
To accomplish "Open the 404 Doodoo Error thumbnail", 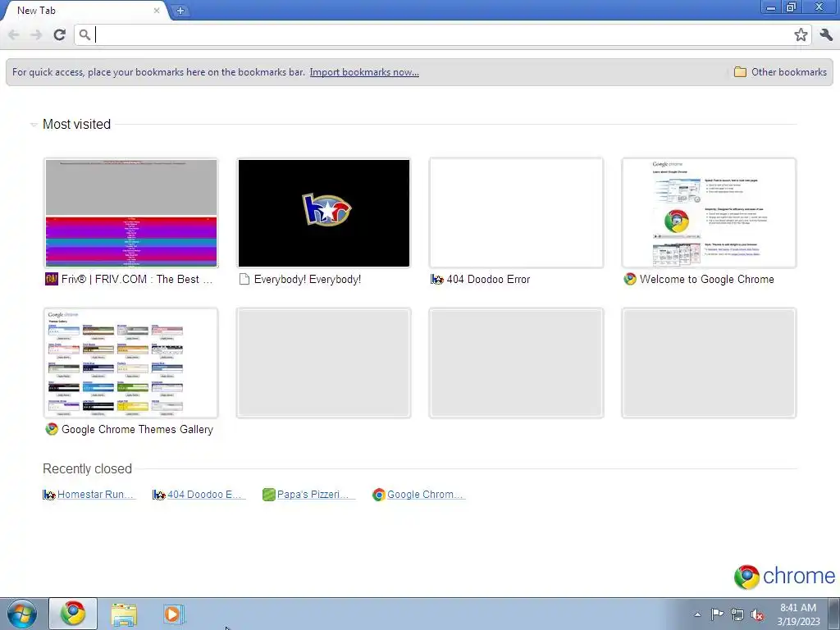I will pos(517,212).
